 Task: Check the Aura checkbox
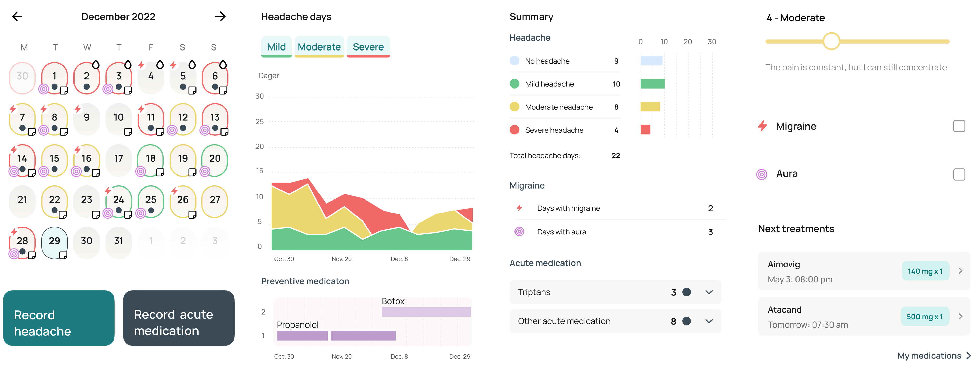(959, 174)
